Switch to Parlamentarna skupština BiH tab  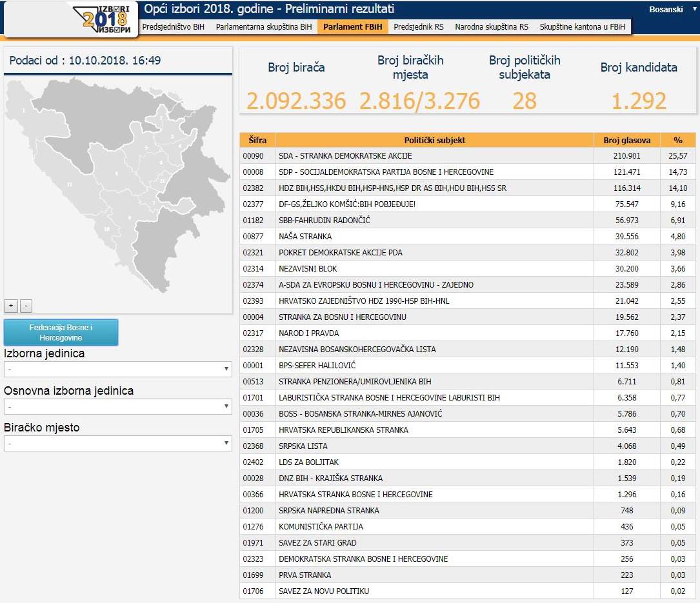tap(264, 27)
